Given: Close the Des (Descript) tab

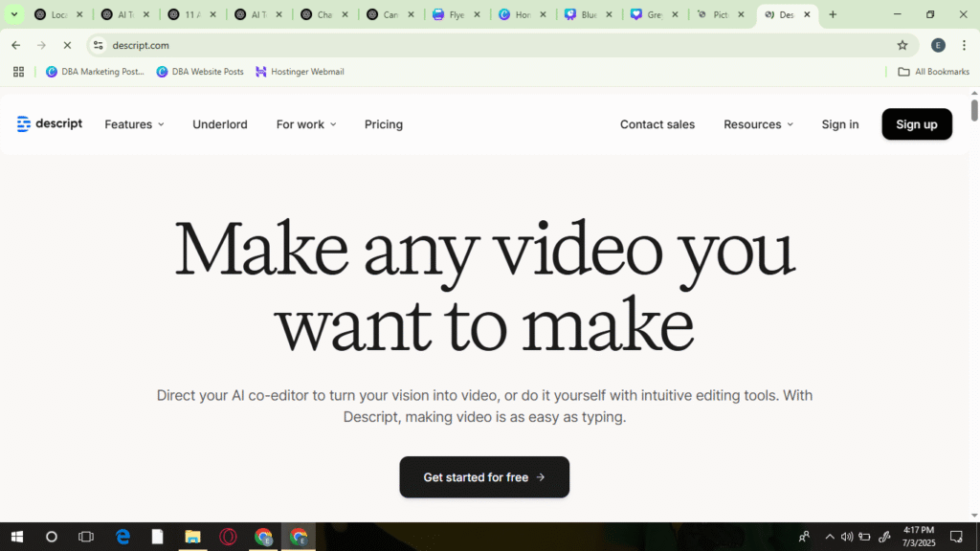Looking at the screenshot, I should tap(807, 14).
